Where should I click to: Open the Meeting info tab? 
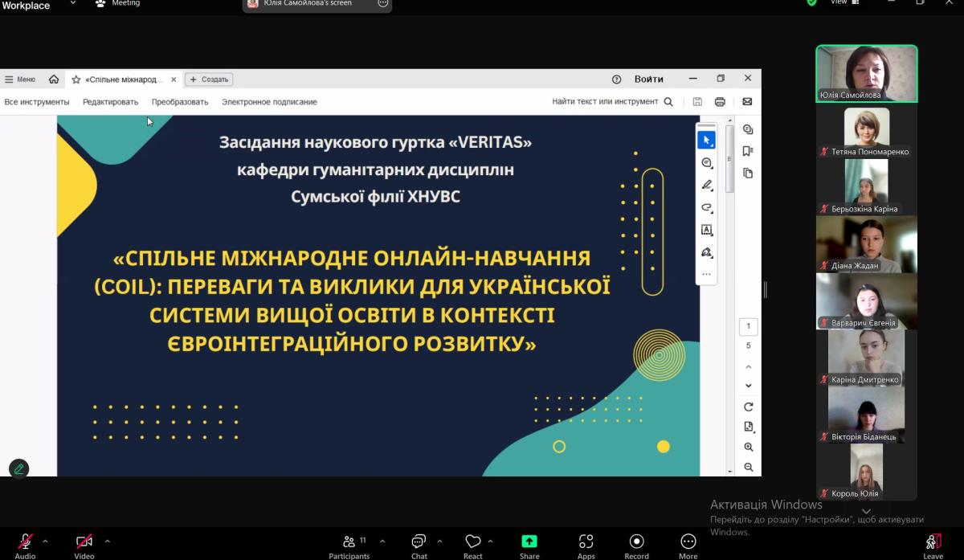coord(117,3)
